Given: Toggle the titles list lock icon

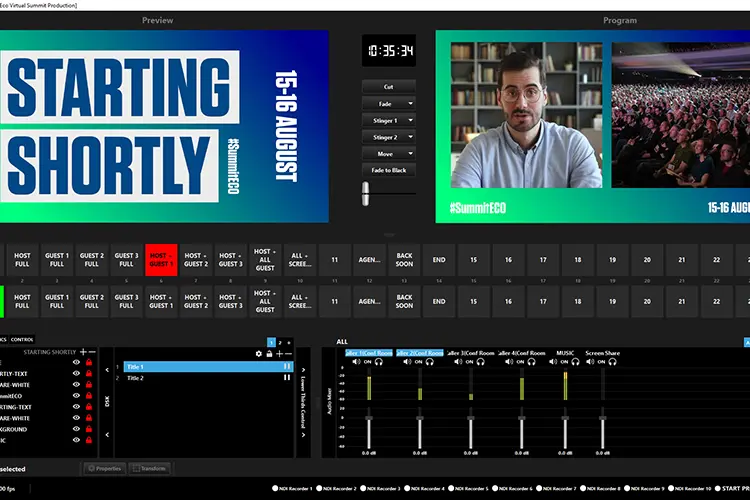Looking at the screenshot, I should point(269,354).
